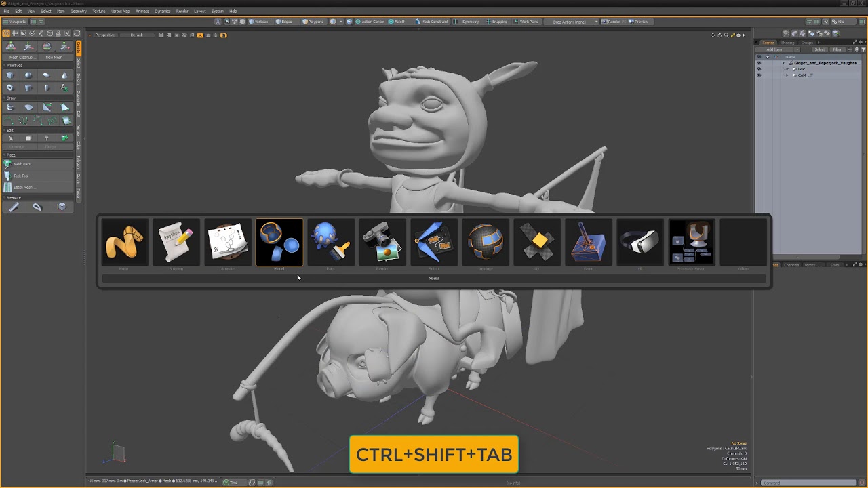The width and height of the screenshot is (868, 488).
Task: Open the Dynamics menu
Action: 163,11
